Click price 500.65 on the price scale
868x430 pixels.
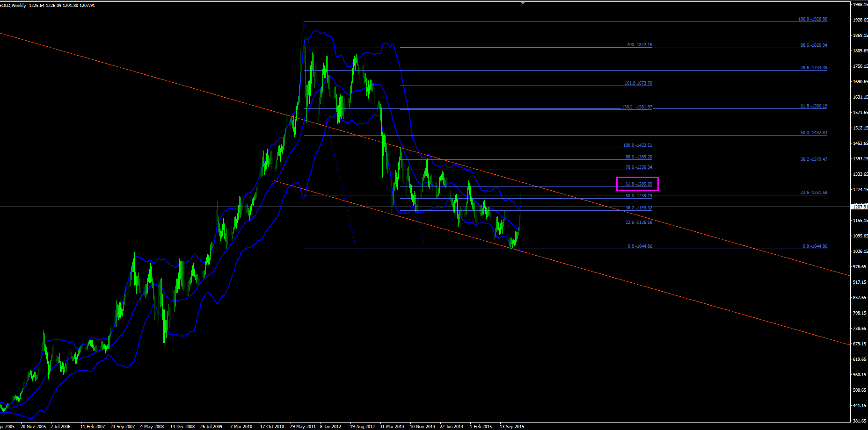(861, 390)
